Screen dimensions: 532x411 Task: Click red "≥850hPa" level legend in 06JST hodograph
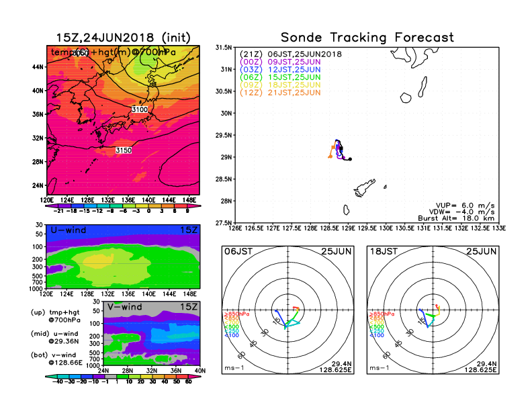tap(236, 314)
